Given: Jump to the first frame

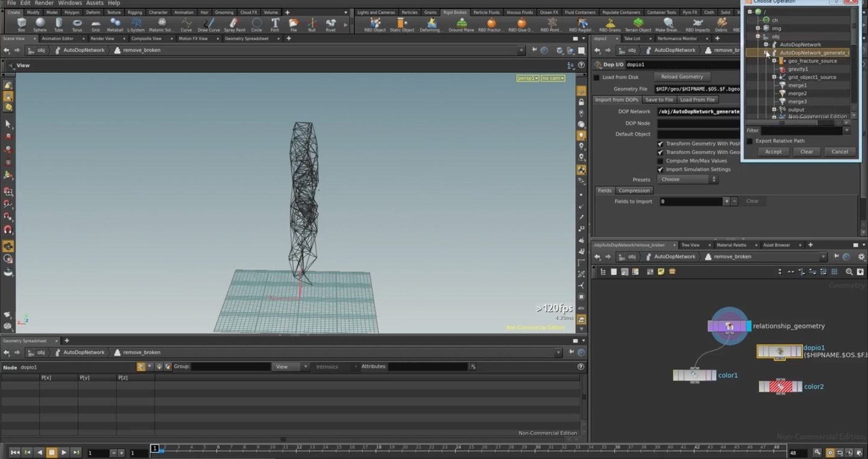Looking at the screenshot, I should coord(15,452).
